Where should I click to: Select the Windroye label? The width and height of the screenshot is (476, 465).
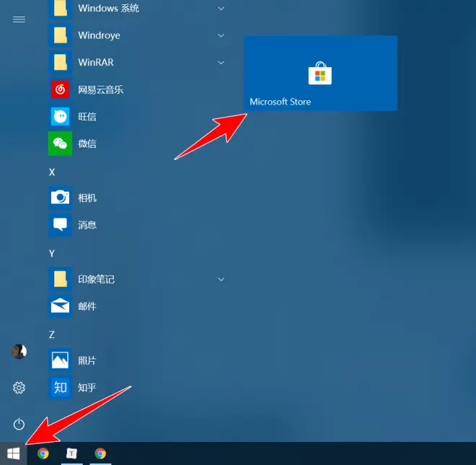click(x=100, y=35)
